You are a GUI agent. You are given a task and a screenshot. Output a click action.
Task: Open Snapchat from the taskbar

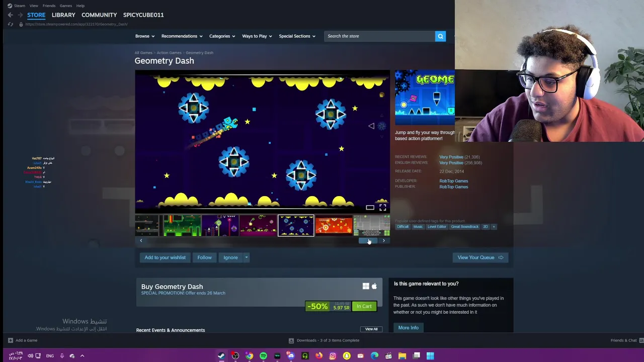[x=347, y=356]
